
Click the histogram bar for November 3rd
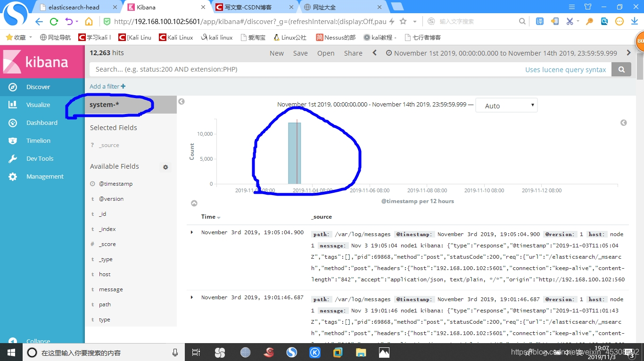coord(294,153)
